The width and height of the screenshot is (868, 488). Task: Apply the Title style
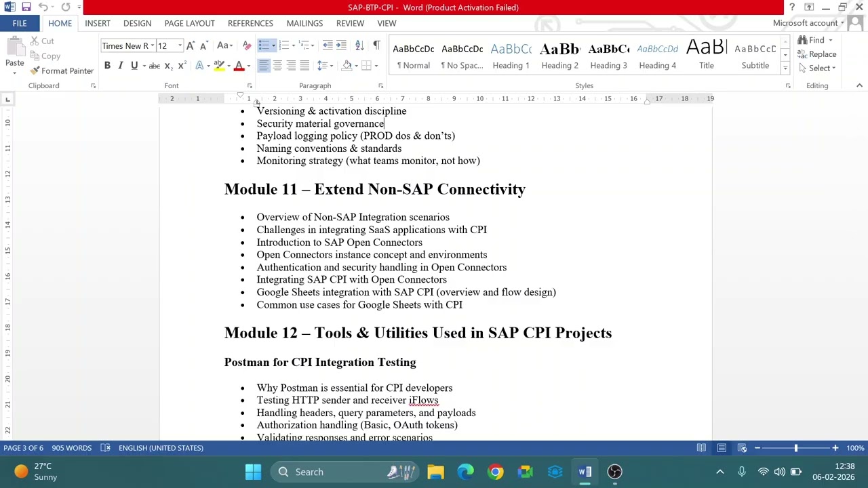click(706, 55)
